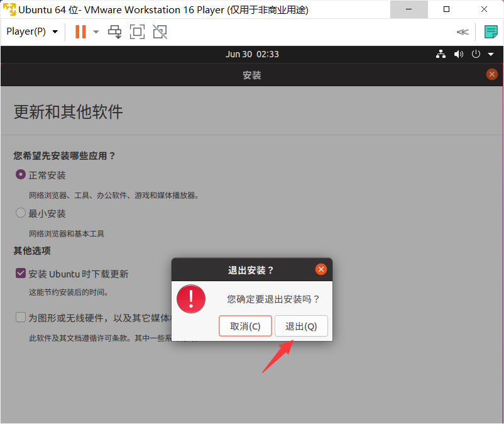Viewport: 504px width, 424px height.
Task: Close the 退出安装 dialog with the X
Action: tap(321, 269)
